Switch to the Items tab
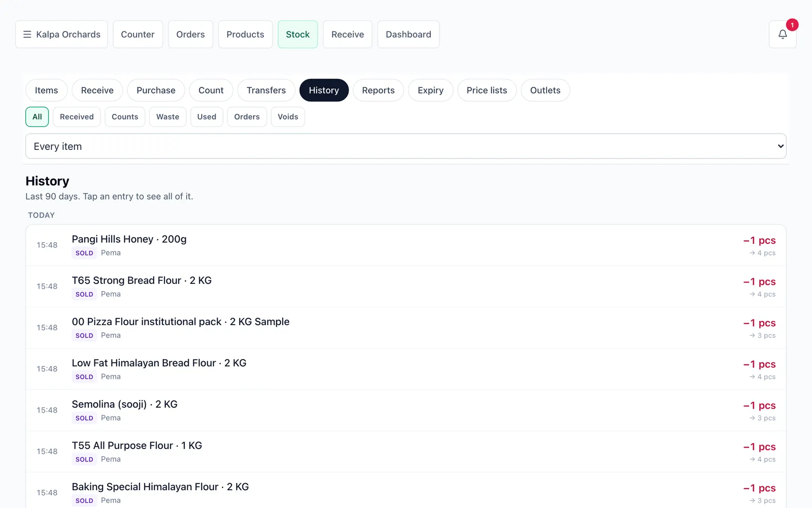812x508 pixels. point(46,90)
